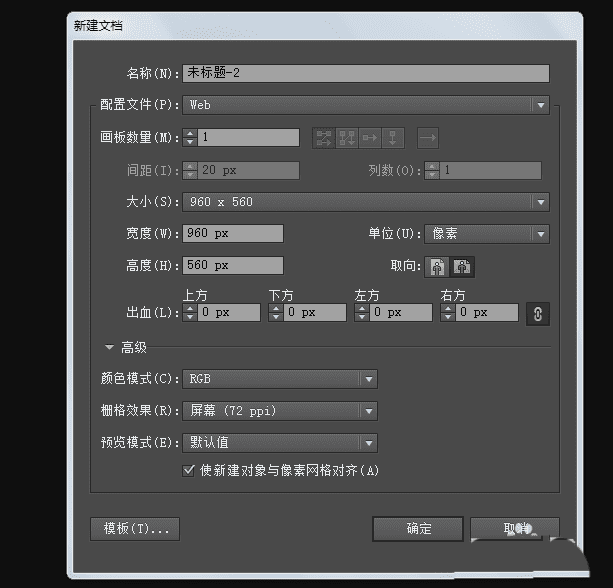Image resolution: width=613 pixels, height=588 pixels.
Task: Click the 右方 right bleed stepper arrows
Action: pyautogui.click(x=448, y=312)
